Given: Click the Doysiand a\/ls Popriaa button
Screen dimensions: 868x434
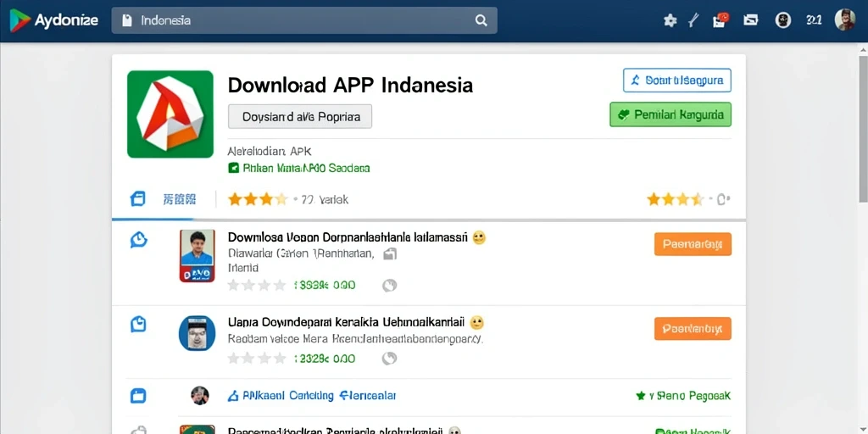Looking at the screenshot, I should [300, 117].
